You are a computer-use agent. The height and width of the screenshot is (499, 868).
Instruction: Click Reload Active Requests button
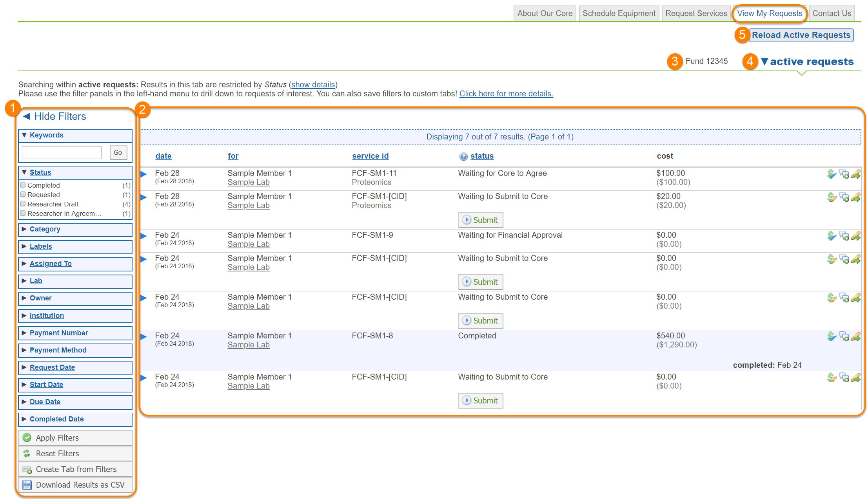pyautogui.click(x=801, y=35)
